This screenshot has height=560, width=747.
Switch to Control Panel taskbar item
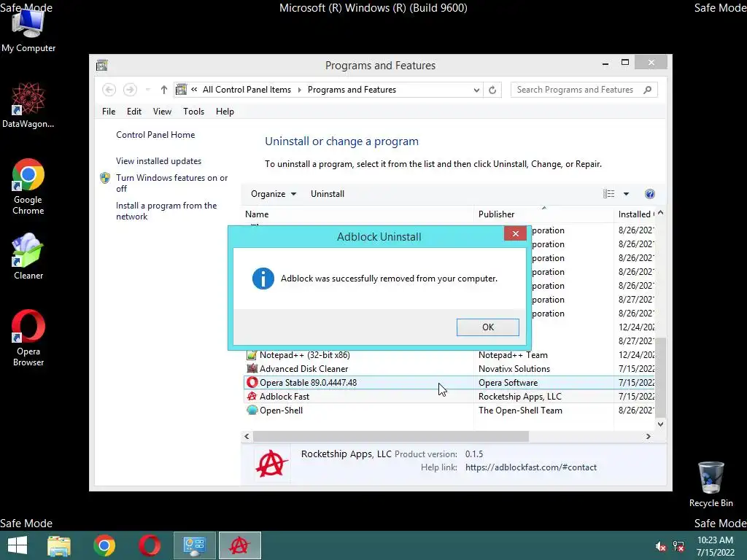coord(194,545)
